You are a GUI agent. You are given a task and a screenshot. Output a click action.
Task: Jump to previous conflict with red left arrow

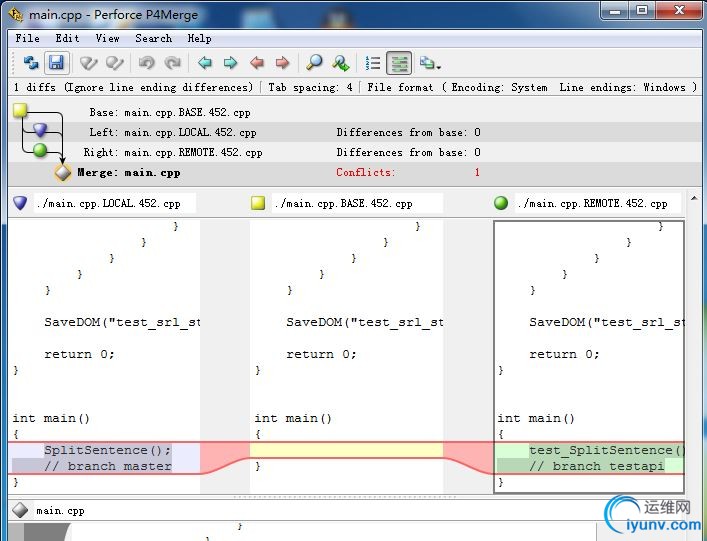point(257,63)
